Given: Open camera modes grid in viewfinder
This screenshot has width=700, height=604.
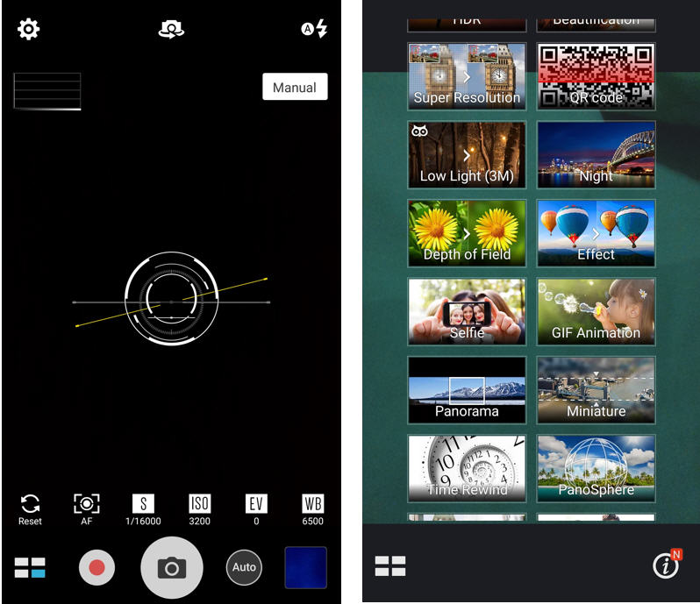Looking at the screenshot, I should 30,567.
